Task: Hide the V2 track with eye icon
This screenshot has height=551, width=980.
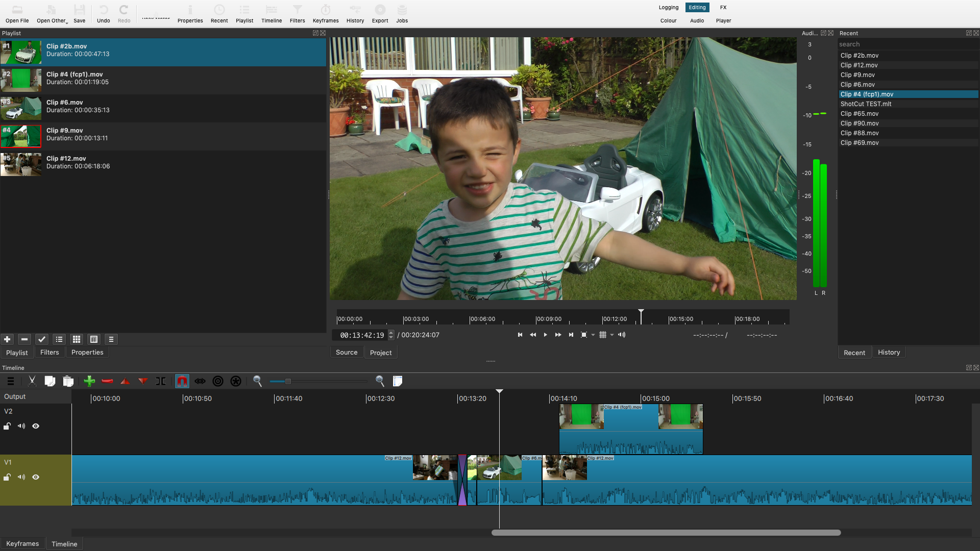Action: point(36,426)
